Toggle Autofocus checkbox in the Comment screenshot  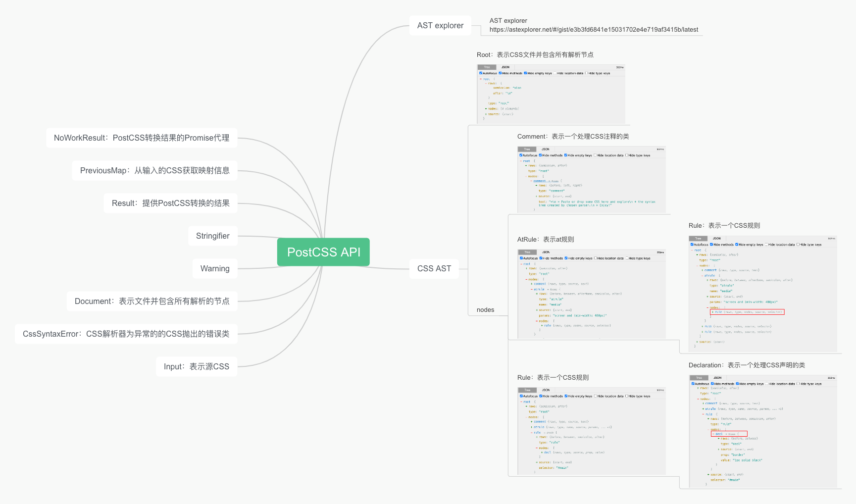[x=521, y=155]
